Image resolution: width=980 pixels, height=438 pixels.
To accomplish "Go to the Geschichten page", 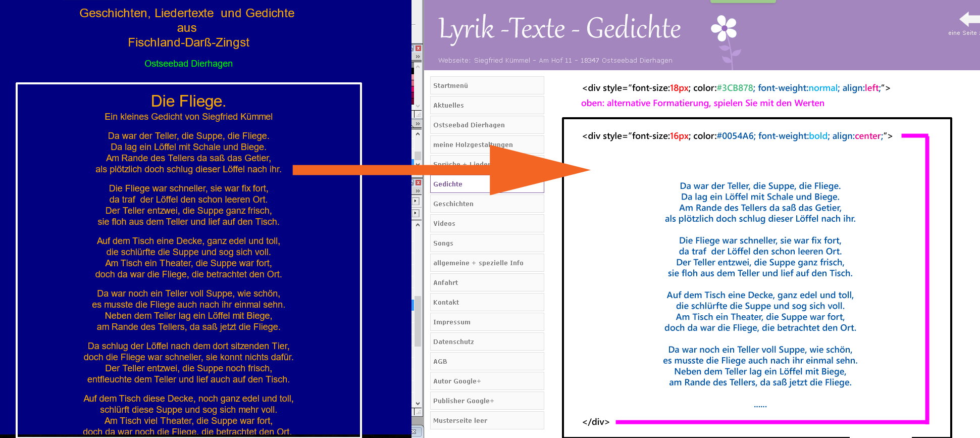I will tap(487, 204).
